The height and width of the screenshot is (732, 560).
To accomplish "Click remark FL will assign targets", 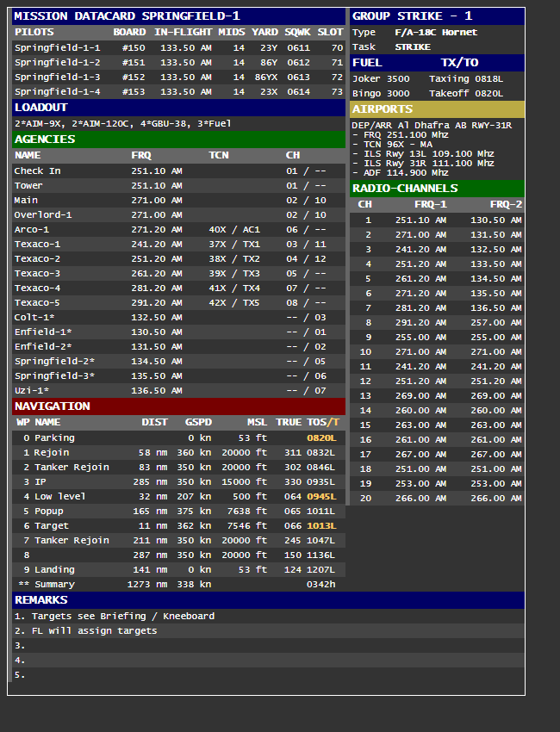I will click(94, 630).
